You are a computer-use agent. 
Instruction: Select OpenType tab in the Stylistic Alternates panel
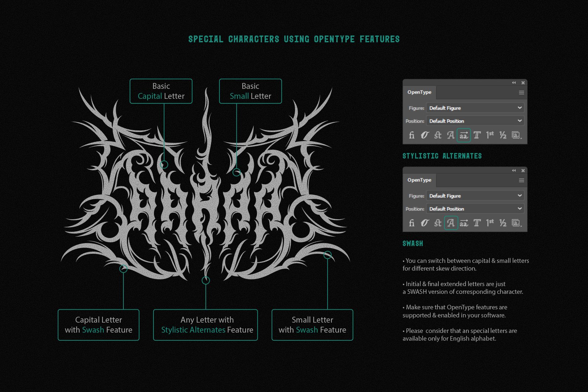click(x=419, y=92)
